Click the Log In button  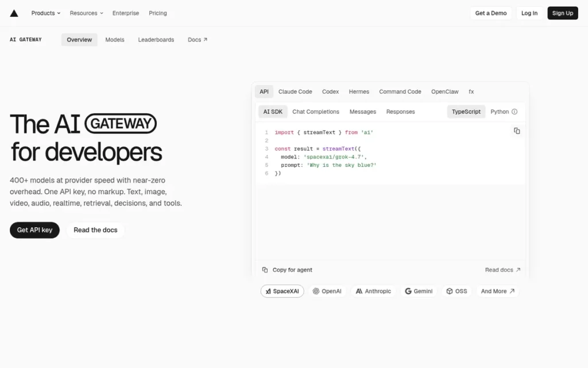tap(529, 13)
